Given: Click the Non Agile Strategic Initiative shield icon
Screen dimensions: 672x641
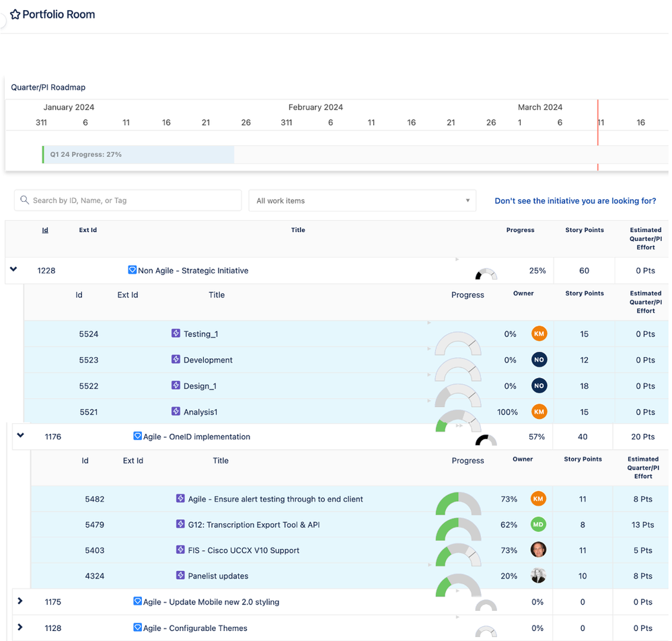Looking at the screenshot, I should coord(132,270).
